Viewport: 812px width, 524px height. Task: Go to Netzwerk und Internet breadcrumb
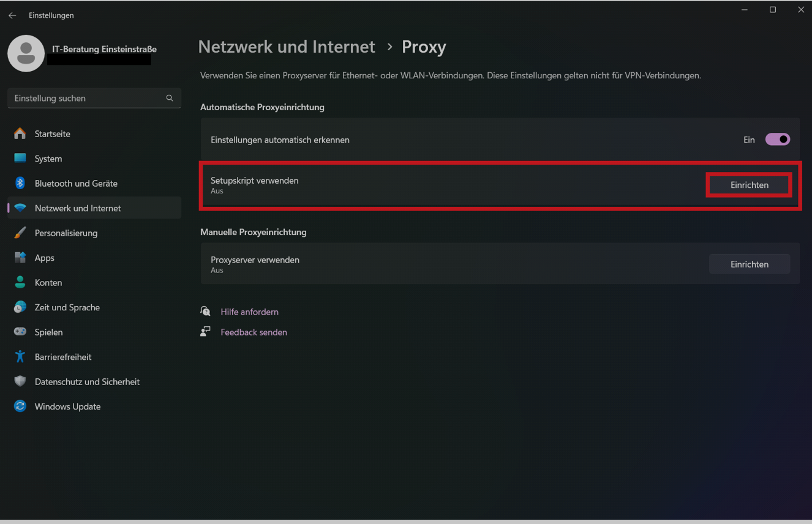(x=287, y=47)
